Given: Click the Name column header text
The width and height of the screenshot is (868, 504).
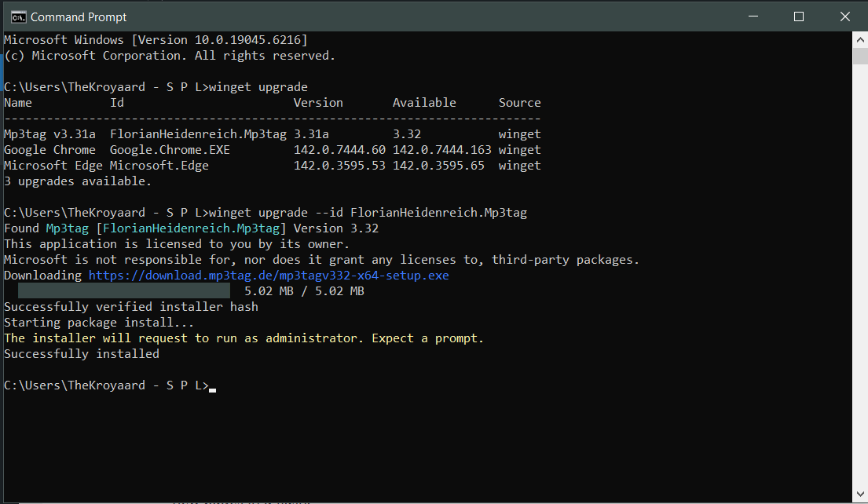Looking at the screenshot, I should [17, 102].
